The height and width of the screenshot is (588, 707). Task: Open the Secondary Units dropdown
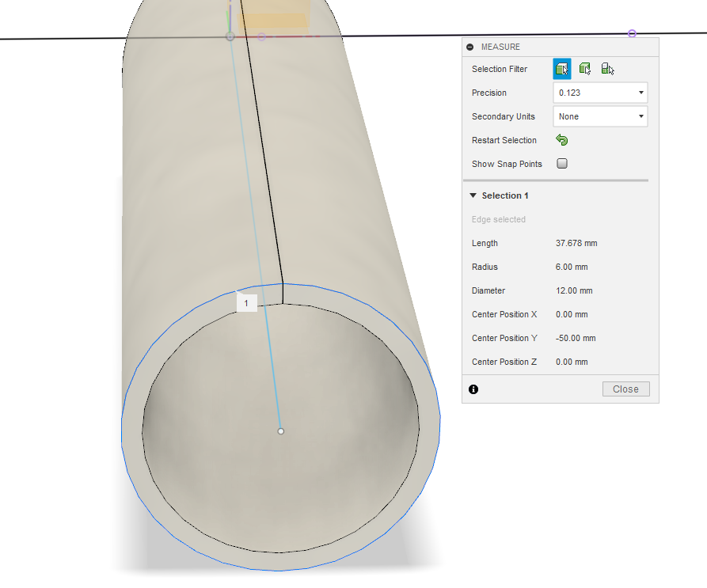(x=641, y=116)
